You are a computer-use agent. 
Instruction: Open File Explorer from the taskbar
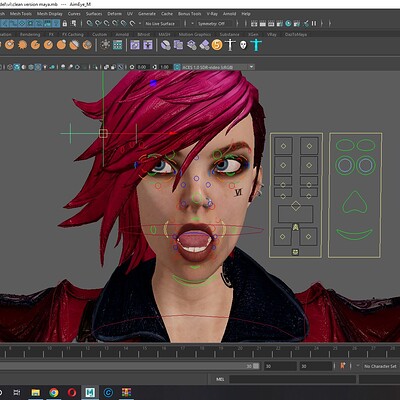[x=36, y=392]
